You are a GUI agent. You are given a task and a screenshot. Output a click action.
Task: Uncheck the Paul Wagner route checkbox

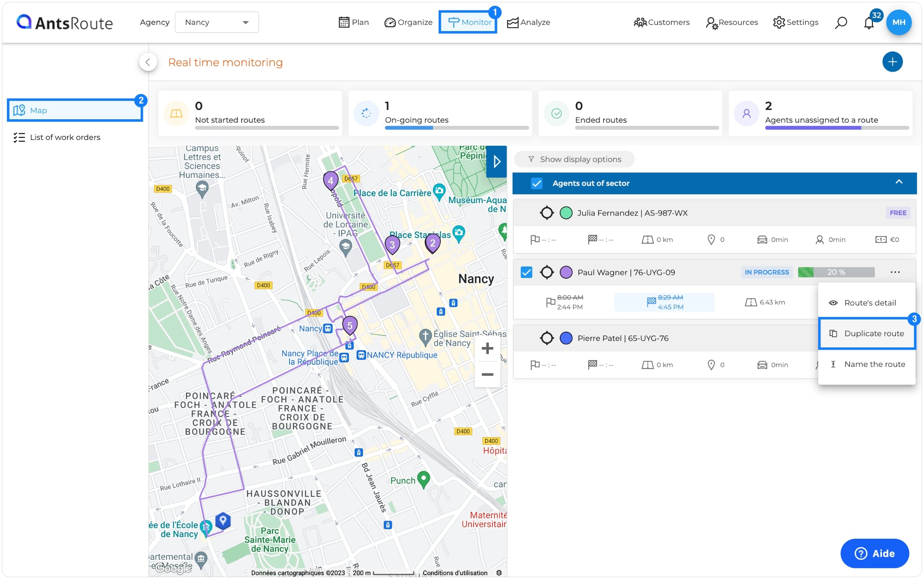[x=526, y=272]
